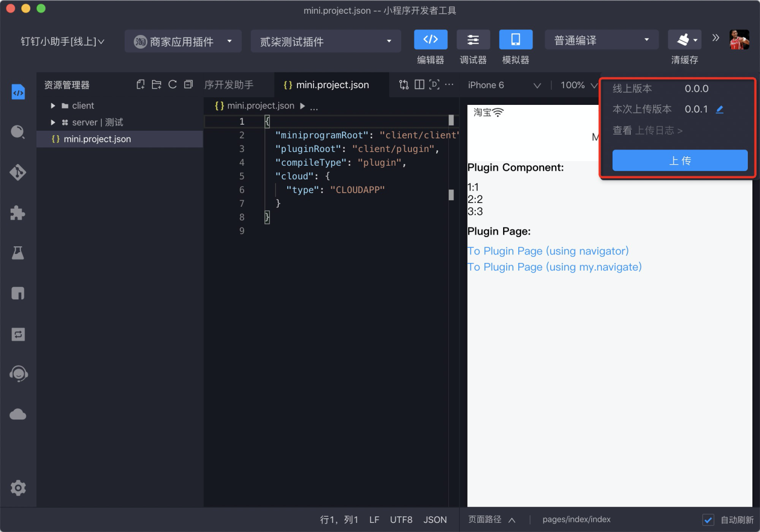
Task: Click the clear cache broom icon
Action: [682, 40]
